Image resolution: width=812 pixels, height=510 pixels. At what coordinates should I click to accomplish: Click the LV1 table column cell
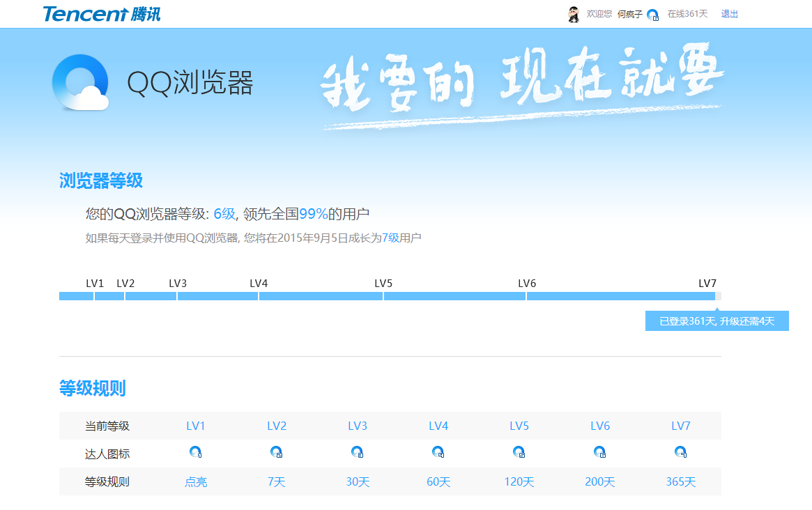[x=196, y=426]
